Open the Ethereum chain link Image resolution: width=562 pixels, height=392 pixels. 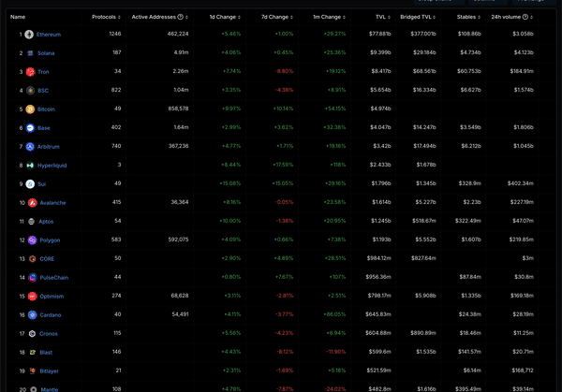[x=49, y=35]
